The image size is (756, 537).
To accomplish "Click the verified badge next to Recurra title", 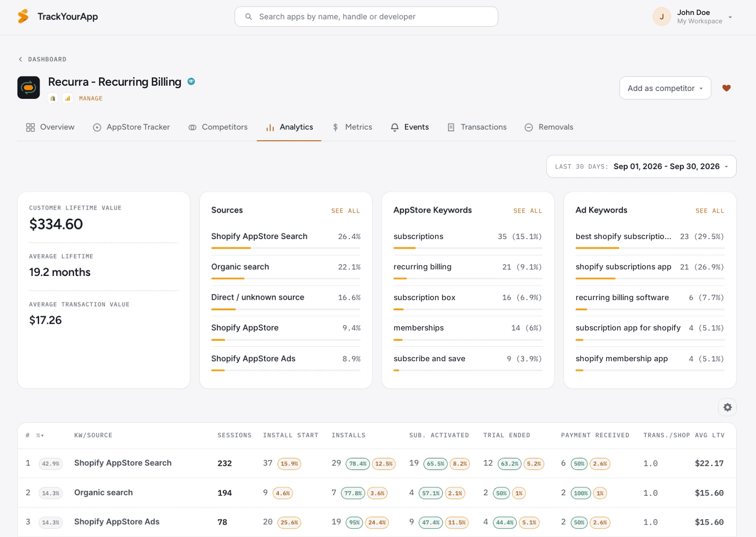I will tap(191, 81).
